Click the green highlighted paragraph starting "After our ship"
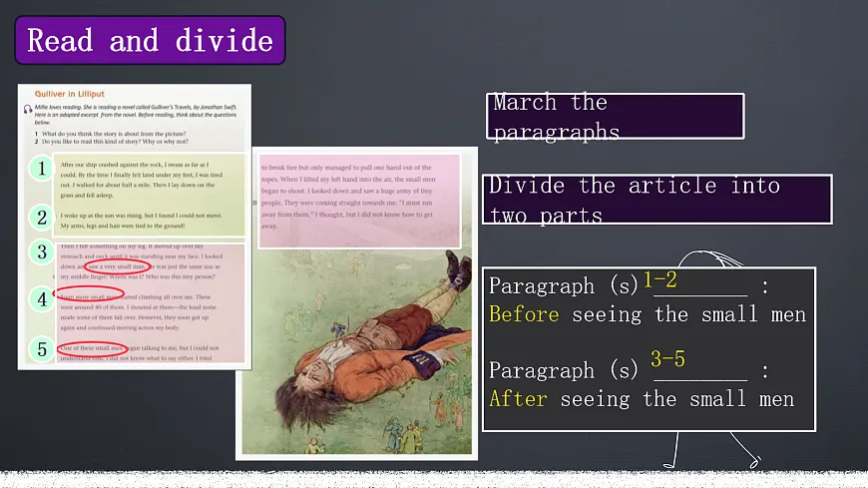The image size is (868, 488). pyautogui.click(x=148, y=178)
